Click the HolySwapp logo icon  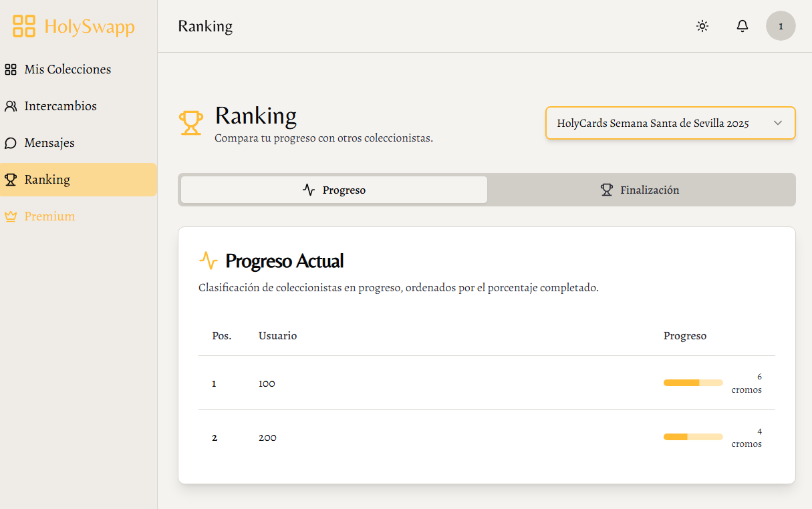coord(24,26)
